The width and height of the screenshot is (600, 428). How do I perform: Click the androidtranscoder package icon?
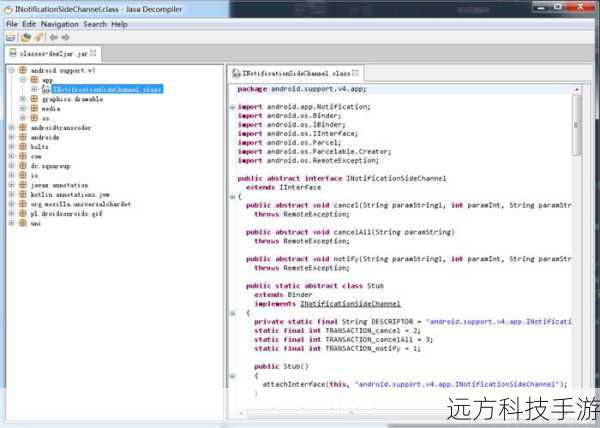pos(23,128)
